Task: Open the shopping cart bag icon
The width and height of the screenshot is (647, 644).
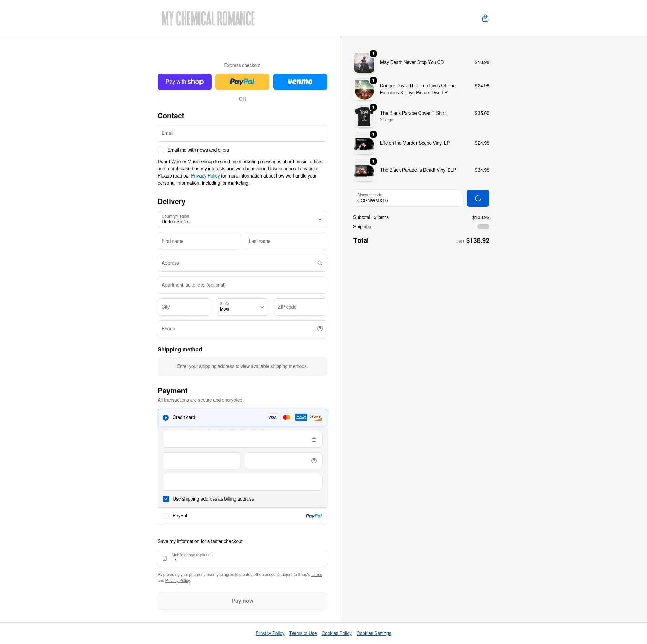Action: point(485,18)
